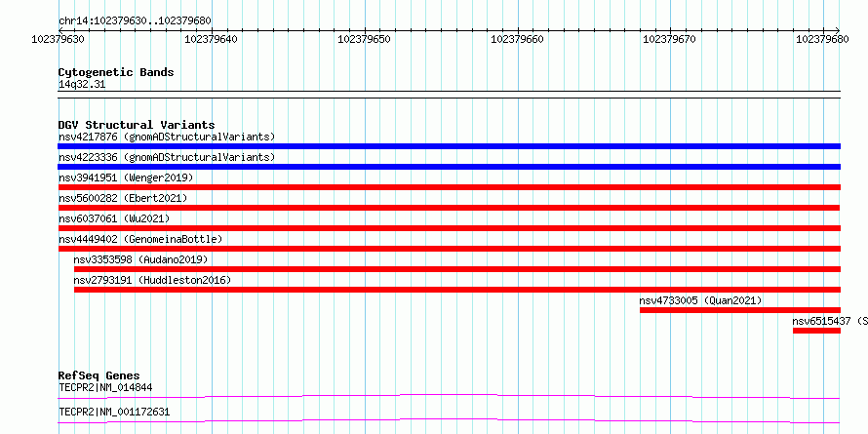868x434 pixels.
Task: Click the chr14:102379630..102379680 region label
Action: click(x=135, y=21)
